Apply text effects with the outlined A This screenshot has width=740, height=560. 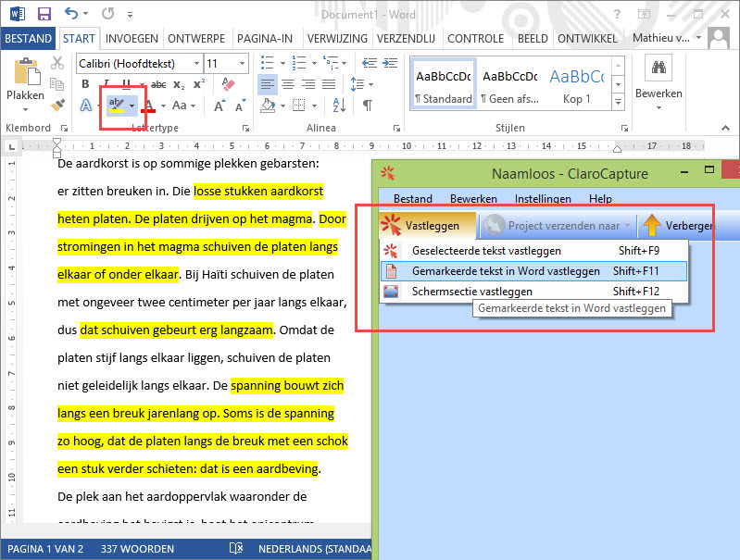click(x=86, y=106)
